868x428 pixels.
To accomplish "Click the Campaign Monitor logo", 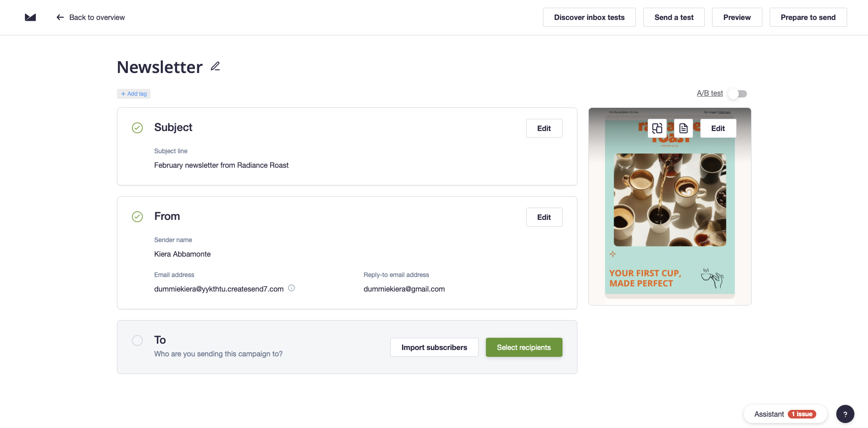I will click(x=30, y=17).
